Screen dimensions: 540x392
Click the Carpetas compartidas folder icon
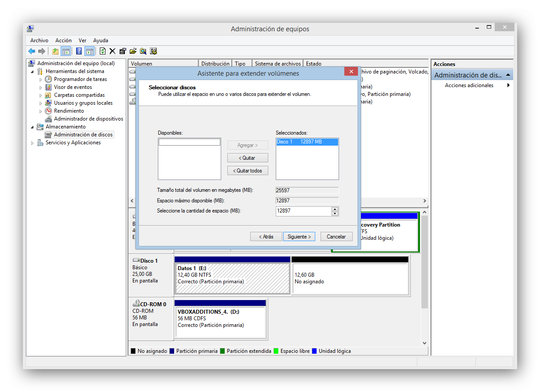48,95
